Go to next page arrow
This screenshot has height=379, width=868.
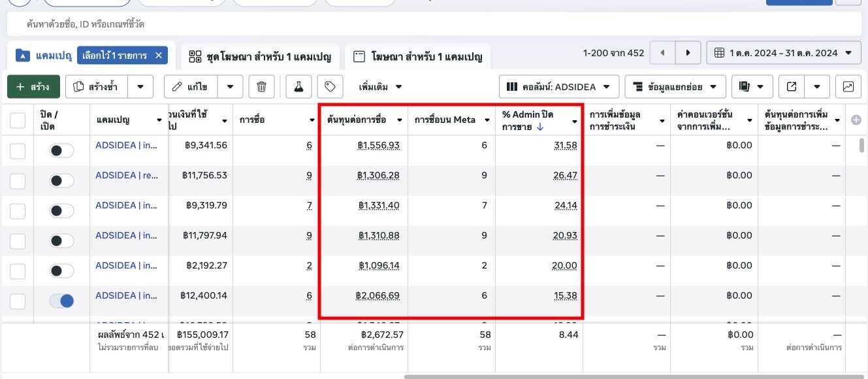pyautogui.click(x=687, y=53)
